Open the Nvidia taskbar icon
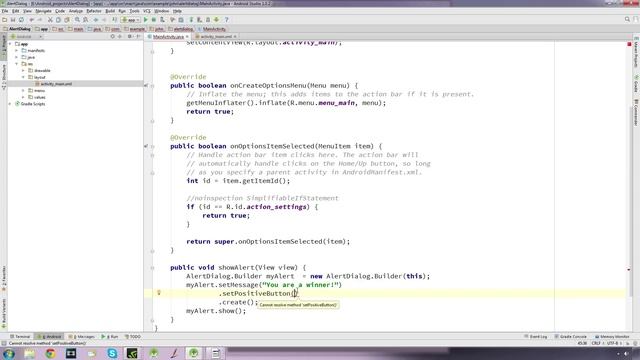The width and height of the screenshot is (640, 360). (x=132, y=353)
